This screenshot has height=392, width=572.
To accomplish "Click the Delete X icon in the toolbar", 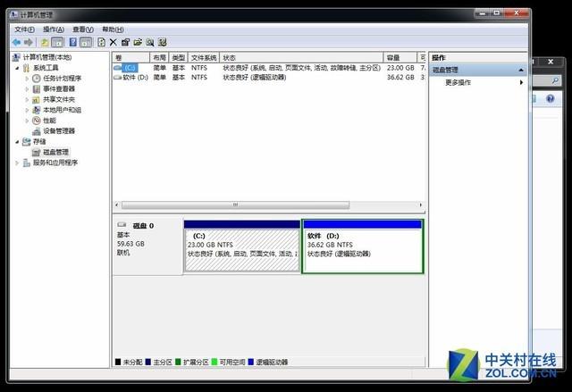I will (113, 42).
